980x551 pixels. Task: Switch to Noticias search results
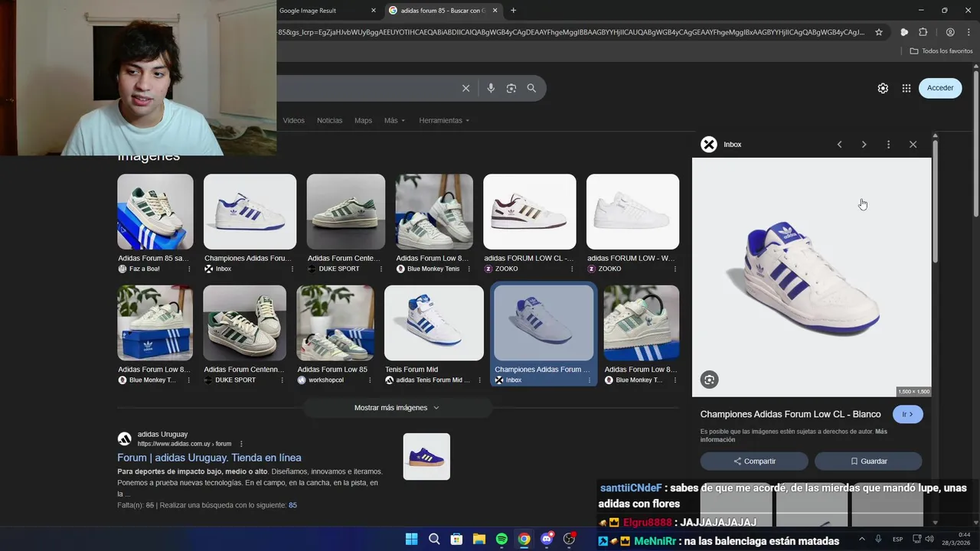329,120
